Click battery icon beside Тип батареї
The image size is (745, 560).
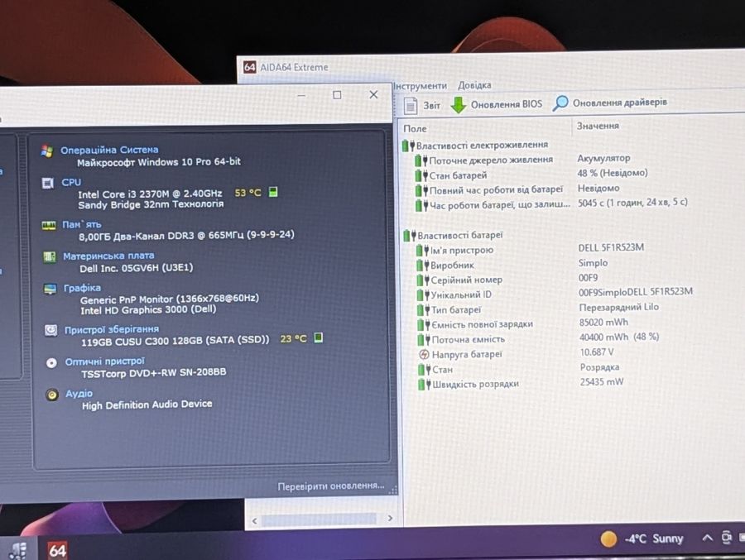click(x=423, y=310)
